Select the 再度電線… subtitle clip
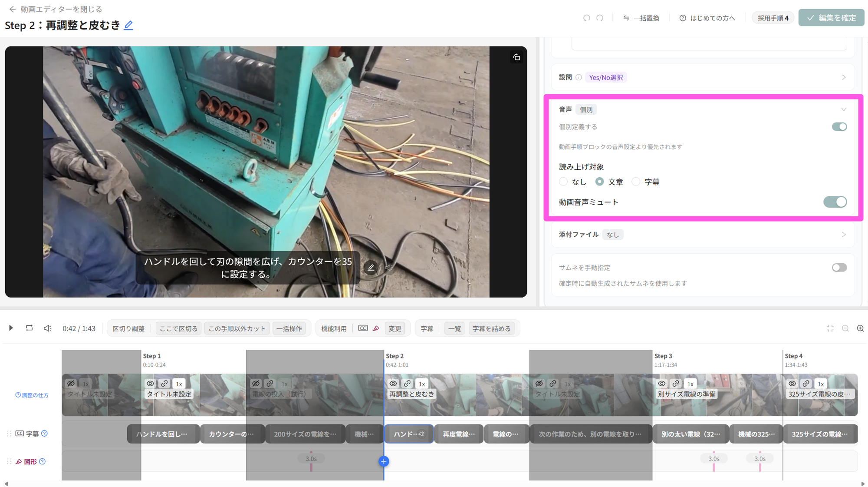This screenshot has height=487, width=868. click(459, 434)
